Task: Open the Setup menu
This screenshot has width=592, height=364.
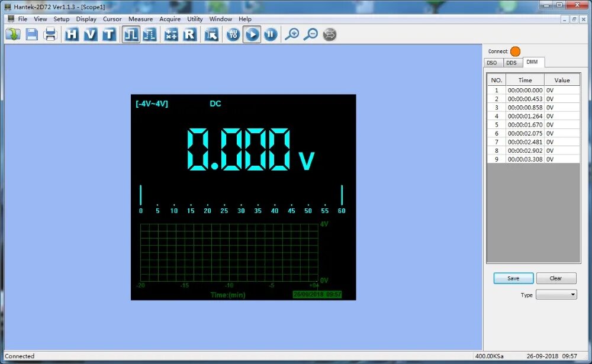Action: [x=61, y=19]
